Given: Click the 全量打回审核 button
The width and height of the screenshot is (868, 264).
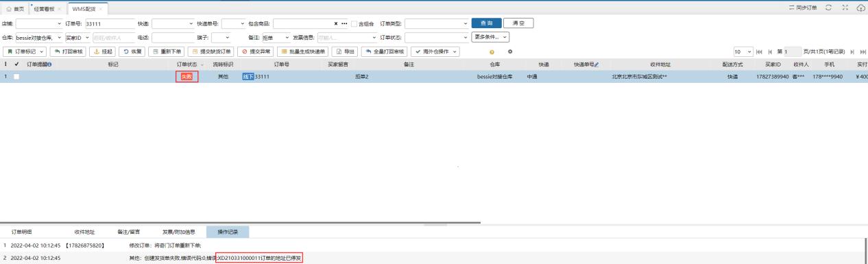Looking at the screenshot, I should (x=385, y=51).
